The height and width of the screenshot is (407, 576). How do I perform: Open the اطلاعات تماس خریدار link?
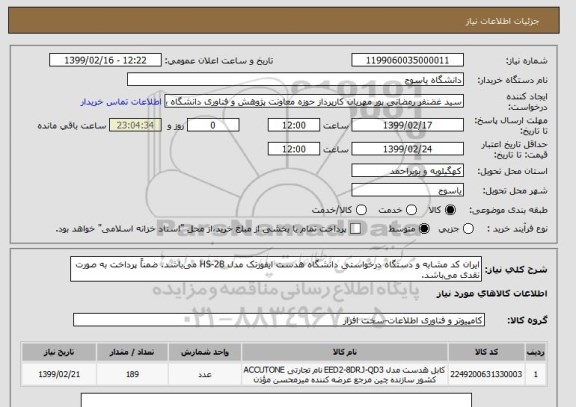pos(121,102)
